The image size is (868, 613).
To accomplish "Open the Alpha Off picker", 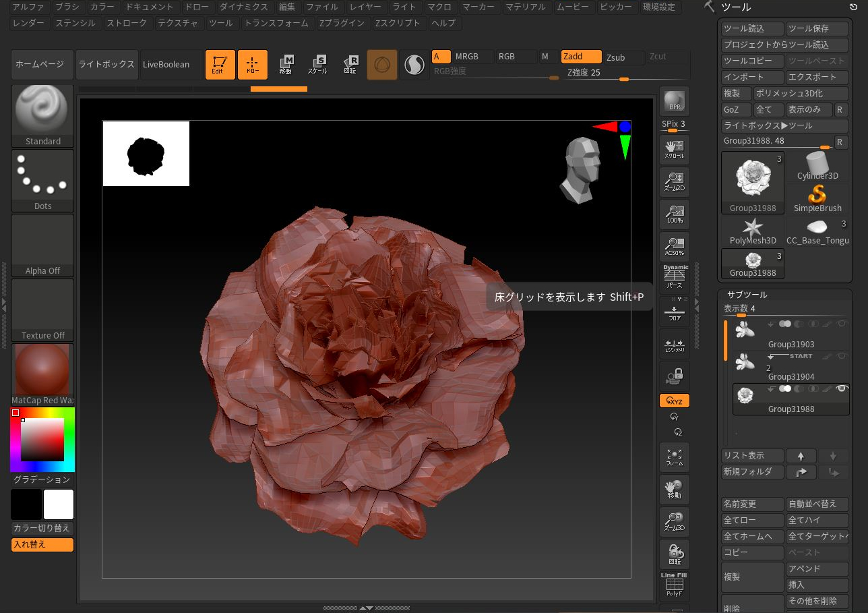I will pyautogui.click(x=42, y=245).
